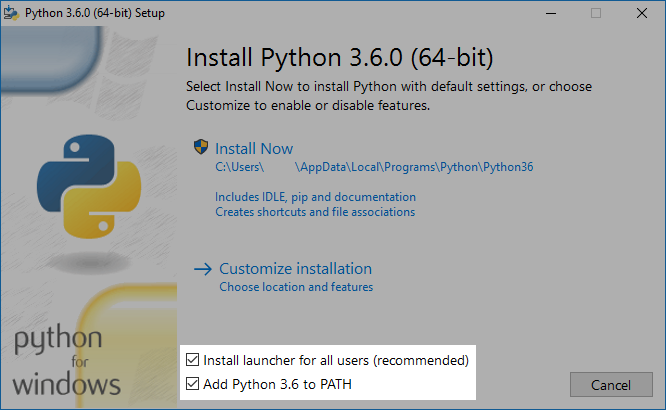The width and height of the screenshot is (666, 410).
Task: Disable the Add Python 3.6 to PATH checkbox
Action: click(x=193, y=384)
